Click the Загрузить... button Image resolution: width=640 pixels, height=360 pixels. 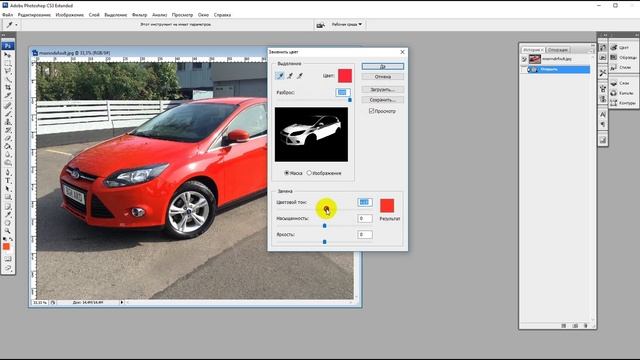coord(382,89)
